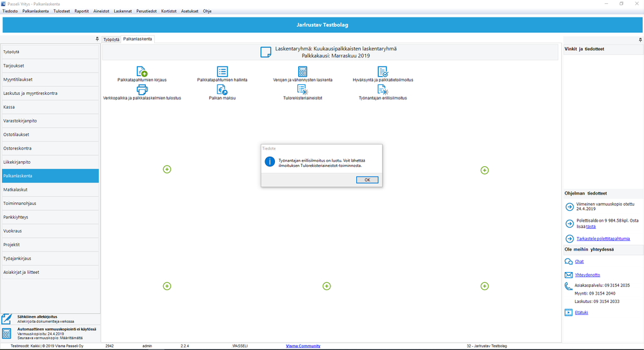Click the Yhteydenotto envelope icon

[x=569, y=275]
